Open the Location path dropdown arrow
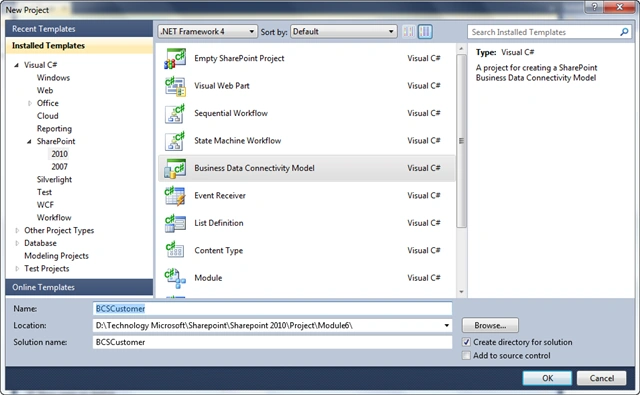 pos(447,325)
